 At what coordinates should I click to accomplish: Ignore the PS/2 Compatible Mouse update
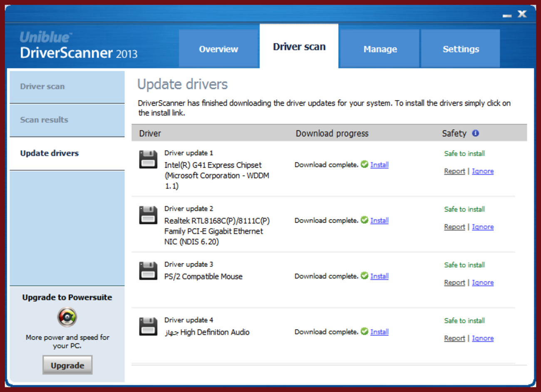pyautogui.click(x=483, y=282)
